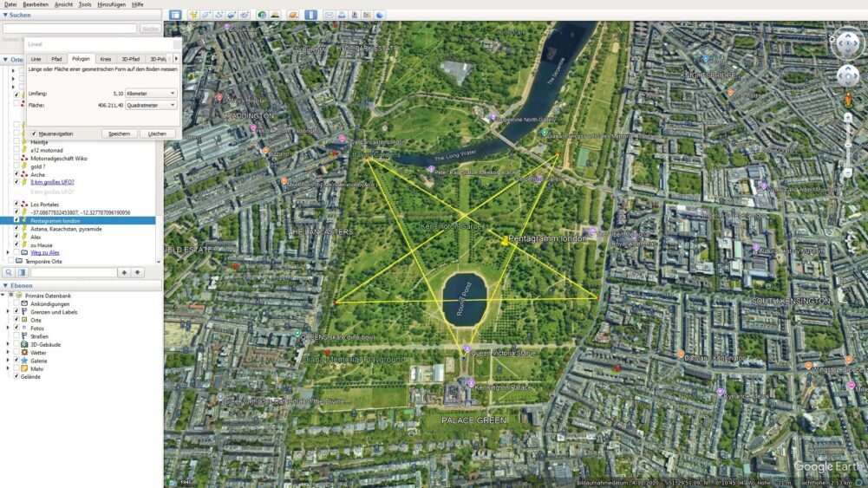Collapse the Ebenen panel
Image resolution: width=868 pixels, height=488 pixels.
[5, 285]
